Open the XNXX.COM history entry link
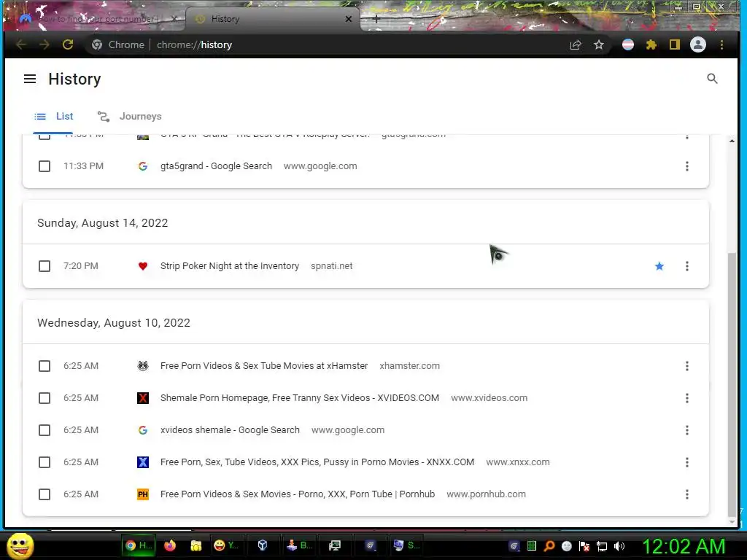Viewport: 747px width, 560px height. click(317, 462)
